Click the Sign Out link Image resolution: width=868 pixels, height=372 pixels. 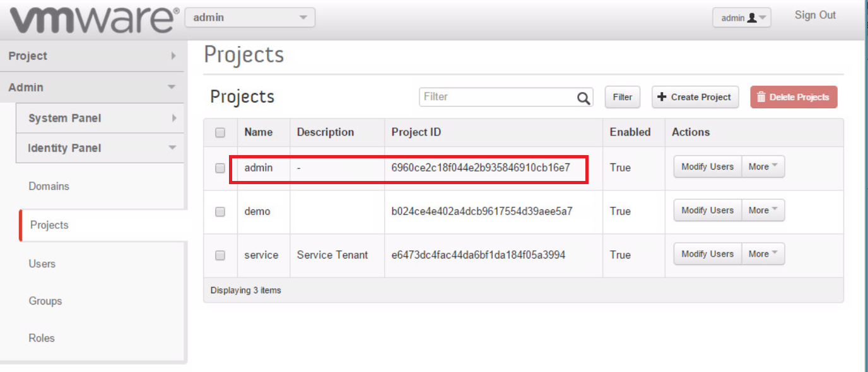(x=815, y=15)
